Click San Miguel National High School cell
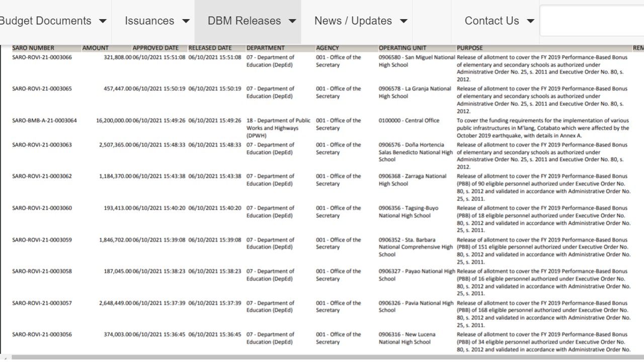Image resolution: width=644 pixels, height=362 pixels. pyautogui.click(x=417, y=61)
